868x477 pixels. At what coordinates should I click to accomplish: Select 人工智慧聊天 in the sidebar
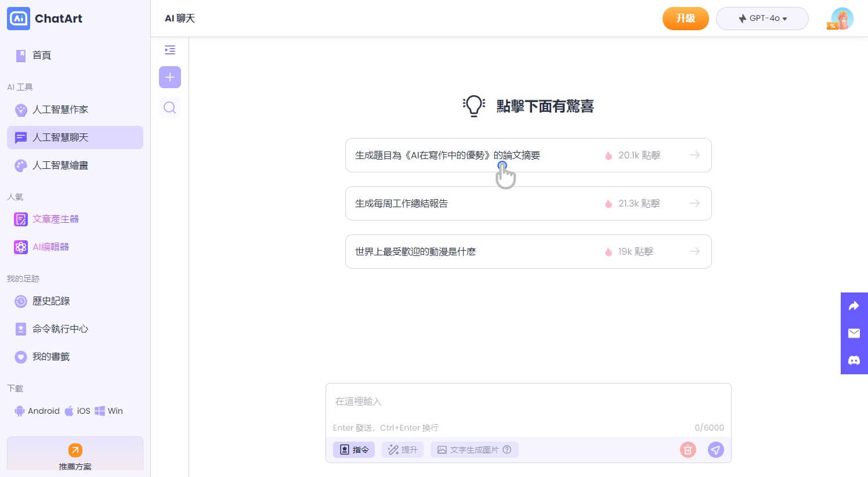(x=75, y=138)
